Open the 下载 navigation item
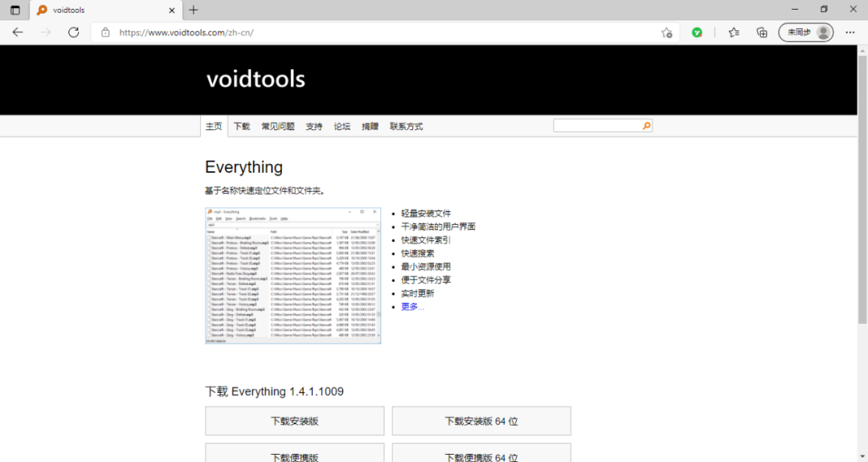Viewport: 868px width, 462px height. (x=241, y=126)
